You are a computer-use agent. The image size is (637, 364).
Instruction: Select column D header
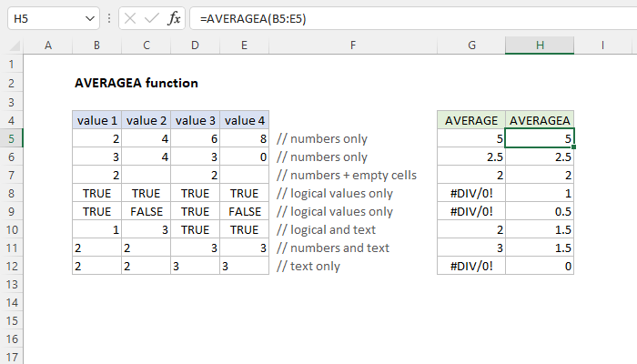pyautogui.click(x=195, y=45)
